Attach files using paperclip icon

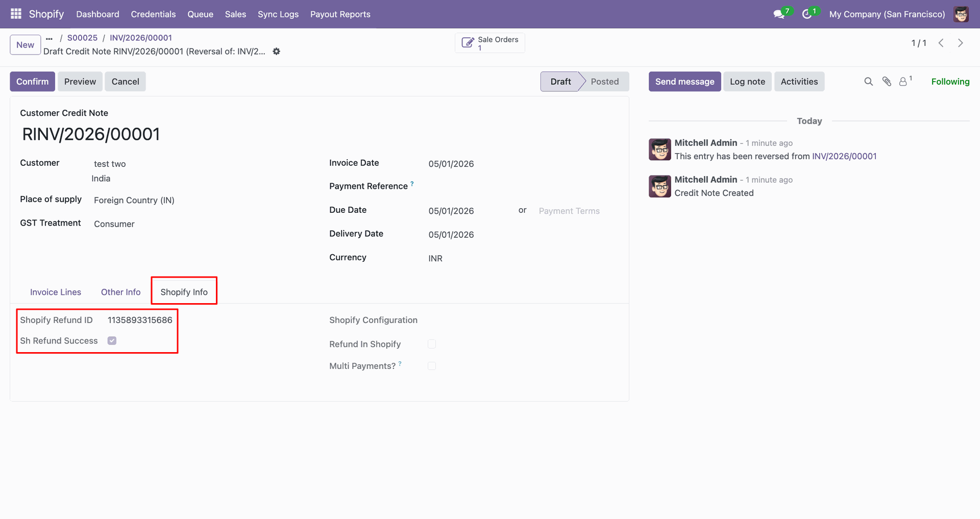click(x=887, y=82)
